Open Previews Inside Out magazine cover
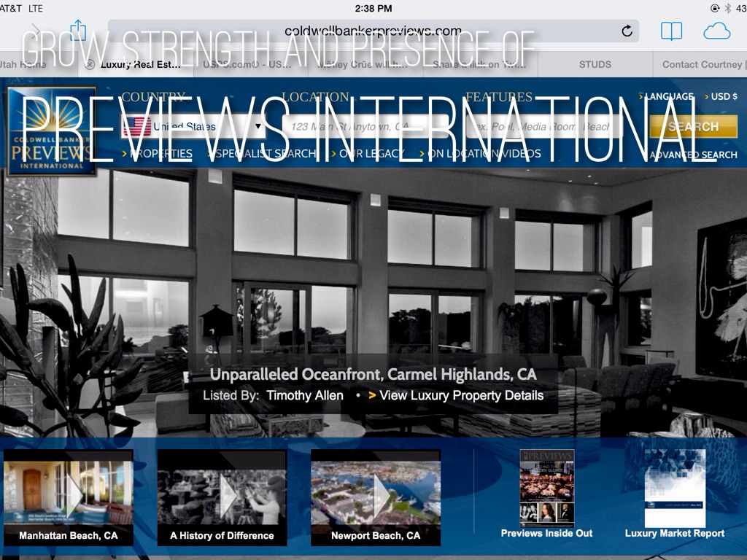This screenshot has height=560, width=747. pos(546,488)
